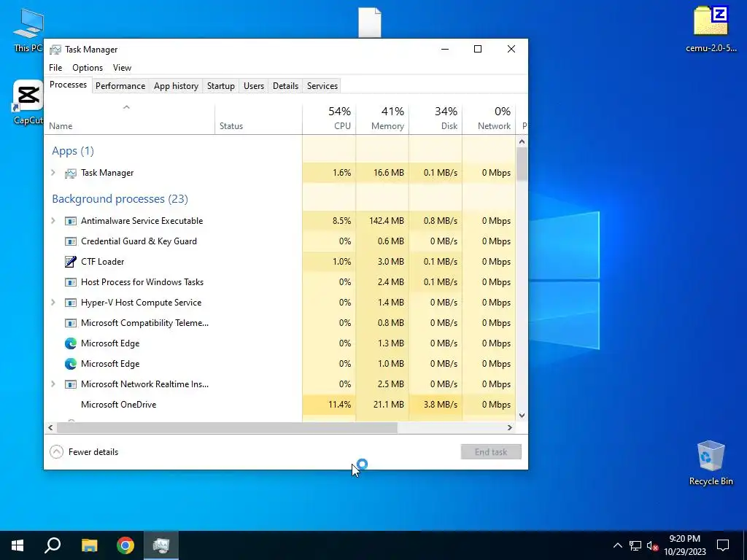Click the 142.4 MB memory value
Image resolution: width=747 pixels, height=560 pixels.
tap(387, 221)
